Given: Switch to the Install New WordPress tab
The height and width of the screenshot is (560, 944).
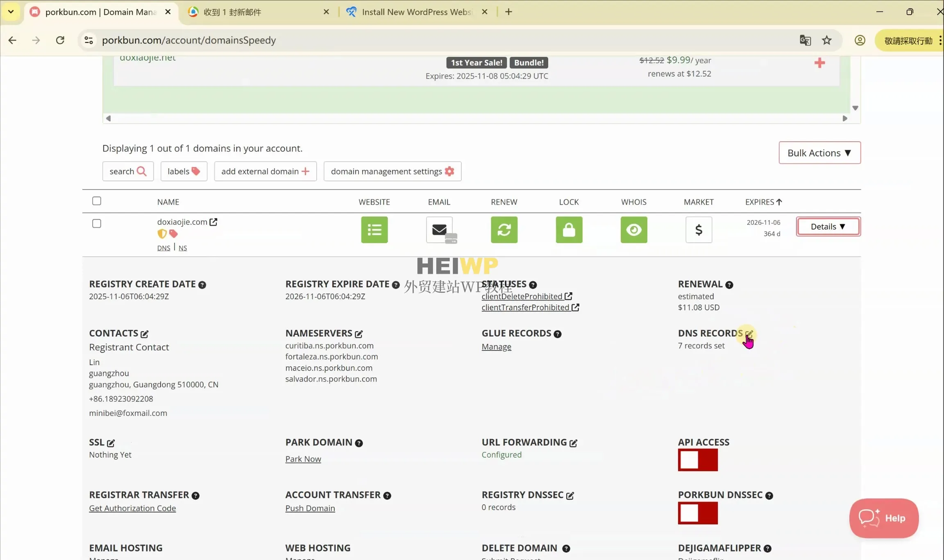Looking at the screenshot, I should (416, 12).
